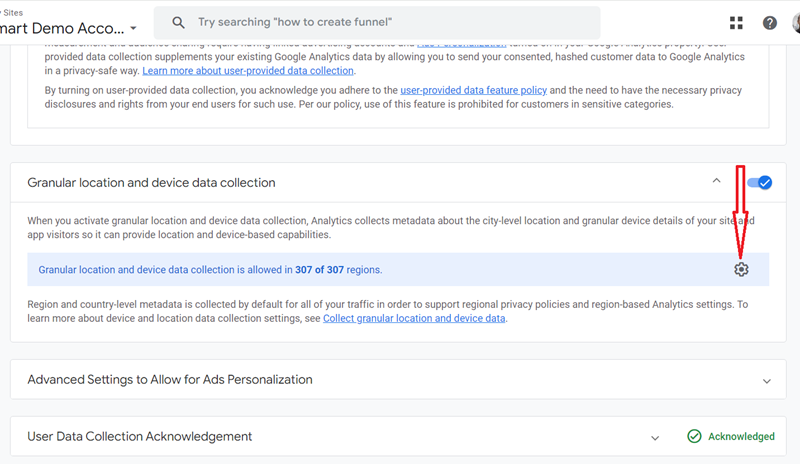Click 'Granular location and device data collection' heading
The width and height of the screenshot is (800, 464).
(x=151, y=183)
